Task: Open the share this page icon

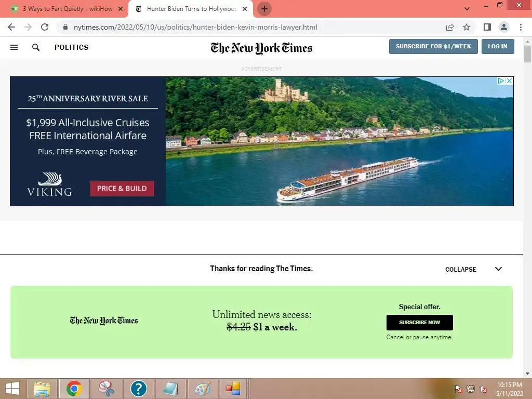Action: (x=450, y=27)
